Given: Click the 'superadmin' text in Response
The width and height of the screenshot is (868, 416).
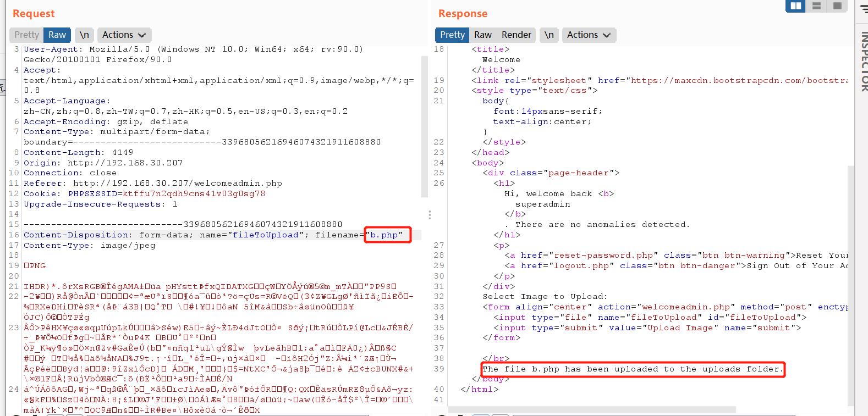Looking at the screenshot, I should pos(542,204).
